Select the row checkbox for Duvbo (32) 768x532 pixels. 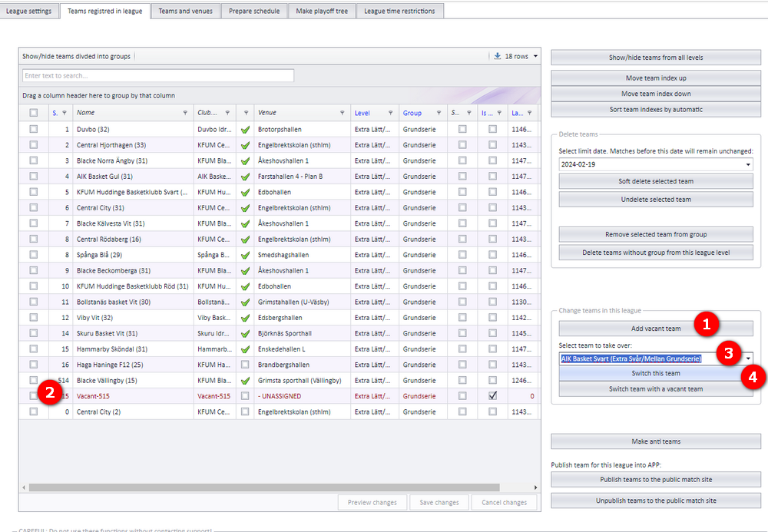(x=33, y=129)
